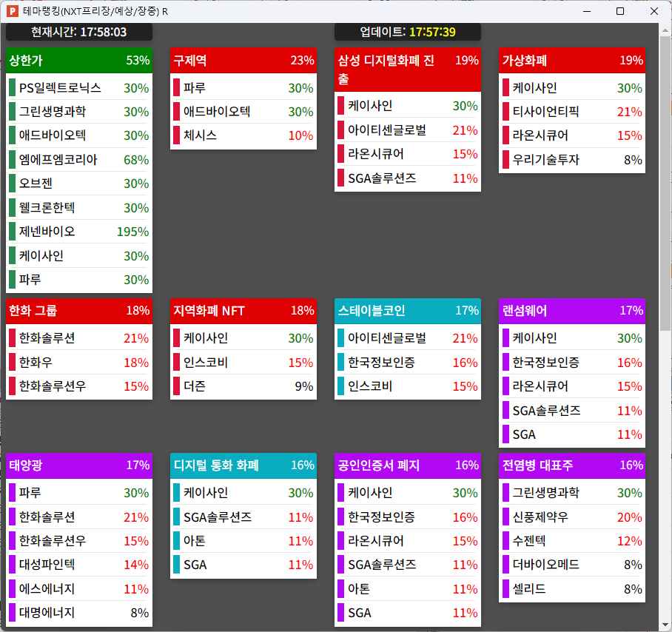Click PS일렉트로닉스 in the 상한가 list
The width and height of the screenshot is (672, 632).
(x=79, y=88)
